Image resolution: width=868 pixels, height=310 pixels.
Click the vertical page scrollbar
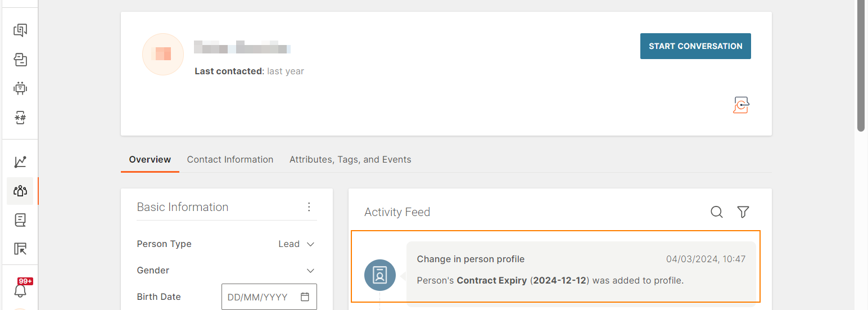(861, 66)
